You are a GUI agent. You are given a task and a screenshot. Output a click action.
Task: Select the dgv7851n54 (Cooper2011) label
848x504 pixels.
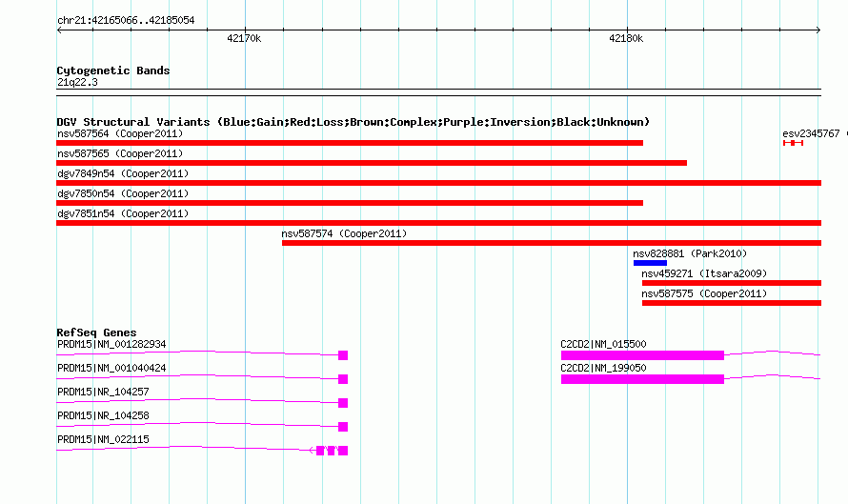coord(123,213)
